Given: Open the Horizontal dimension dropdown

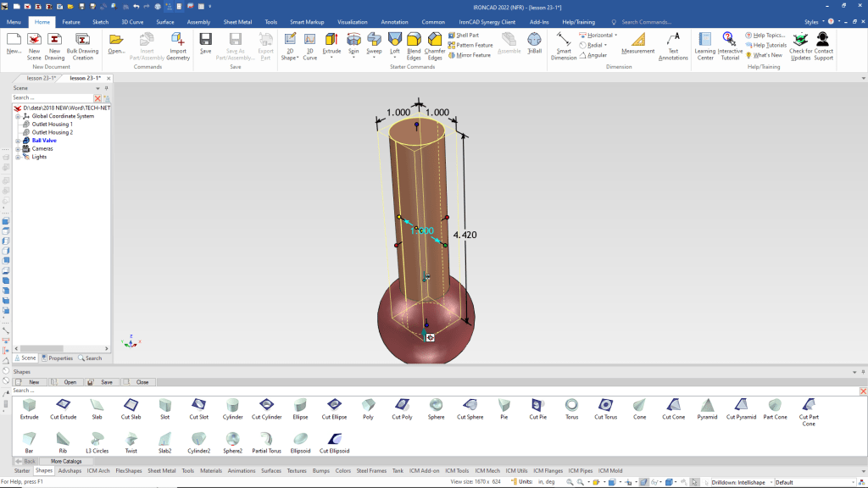Looking at the screenshot, I should point(615,36).
